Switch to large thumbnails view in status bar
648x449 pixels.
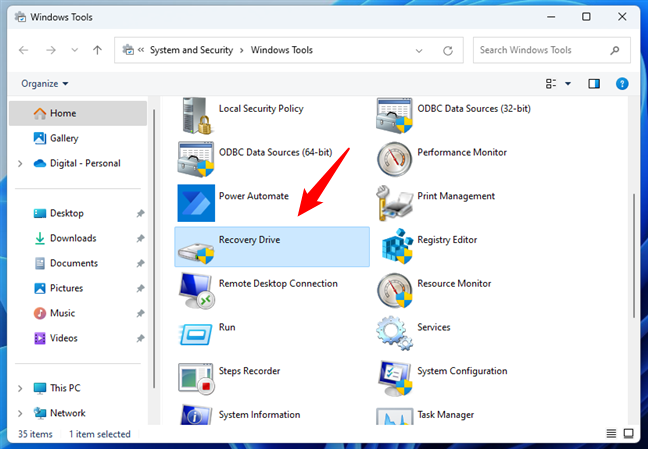tap(629, 433)
